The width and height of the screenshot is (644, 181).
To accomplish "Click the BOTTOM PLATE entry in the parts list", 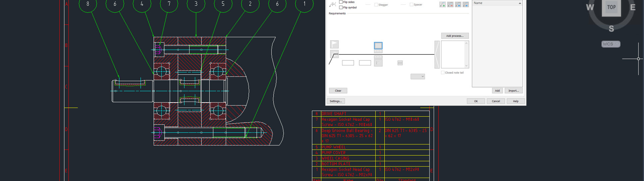I will click(x=336, y=164).
